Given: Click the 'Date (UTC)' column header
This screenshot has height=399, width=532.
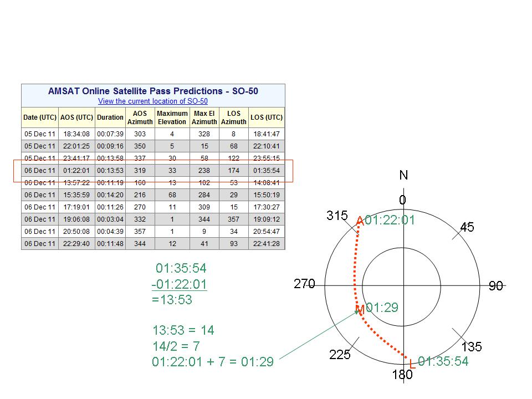Looking at the screenshot, I should pyautogui.click(x=40, y=117).
